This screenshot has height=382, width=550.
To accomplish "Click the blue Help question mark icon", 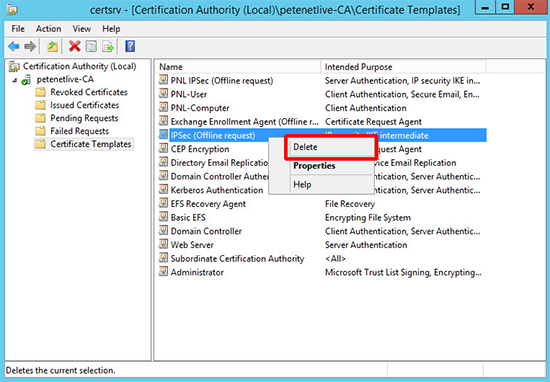I will coord(130,46).
